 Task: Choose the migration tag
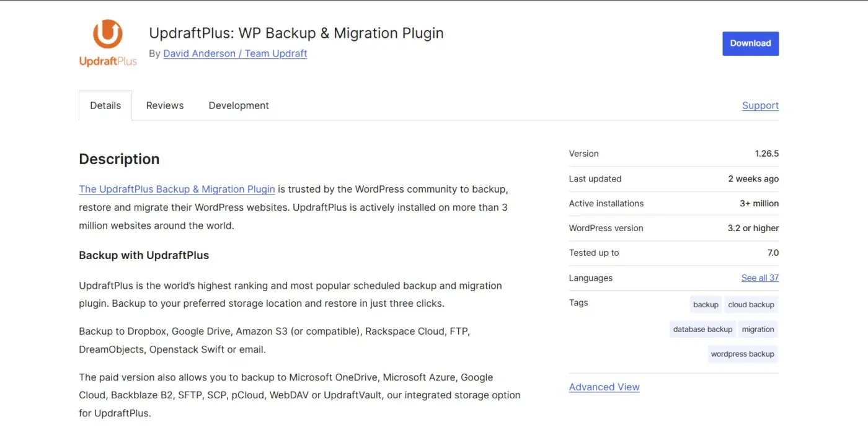pyautogui.click(x=758, y=329)
